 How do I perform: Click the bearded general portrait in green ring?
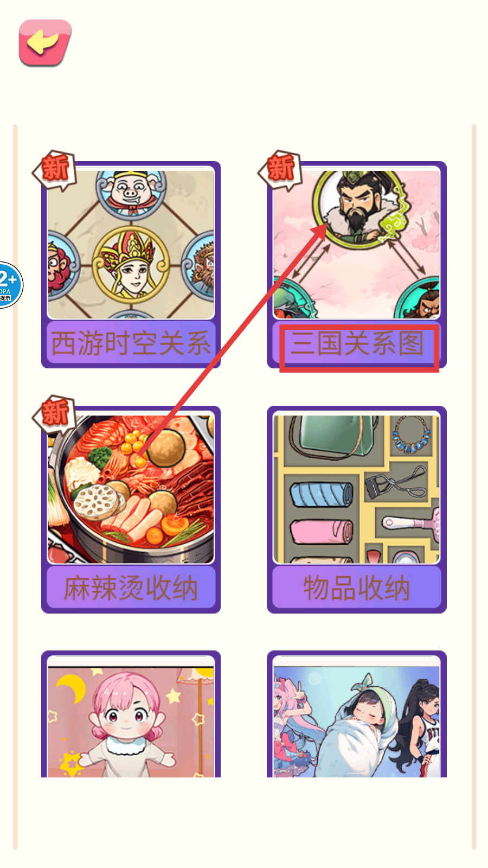point(358,209)
